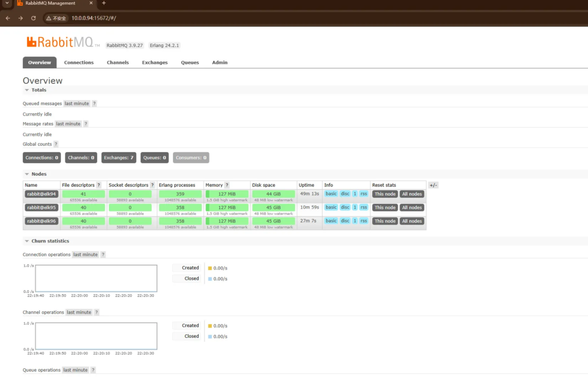
Task: Click the RabbitMQ logo icon
Action: coord(31,42)
